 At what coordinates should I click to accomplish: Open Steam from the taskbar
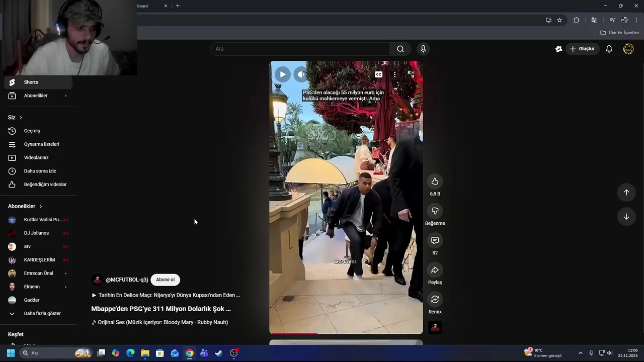tap(219, 353)
